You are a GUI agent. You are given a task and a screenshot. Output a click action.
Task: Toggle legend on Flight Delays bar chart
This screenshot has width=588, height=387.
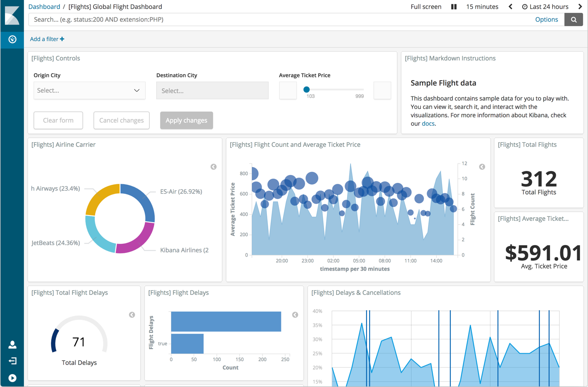[295, 315]
